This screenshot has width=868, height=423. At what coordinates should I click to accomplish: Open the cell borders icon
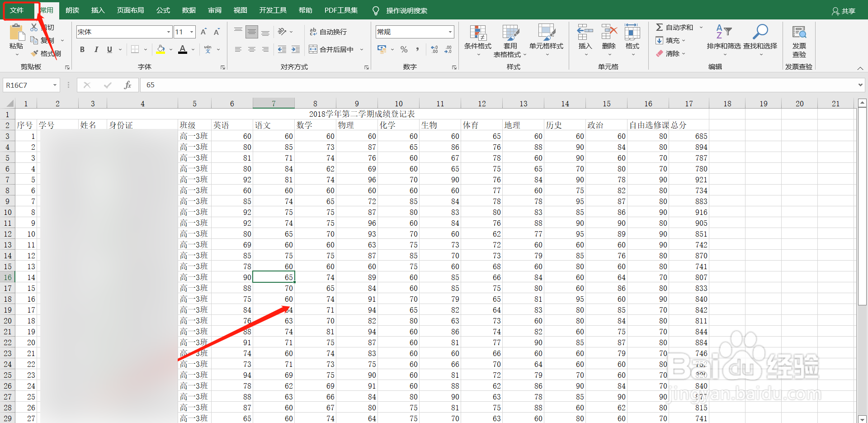135,49
